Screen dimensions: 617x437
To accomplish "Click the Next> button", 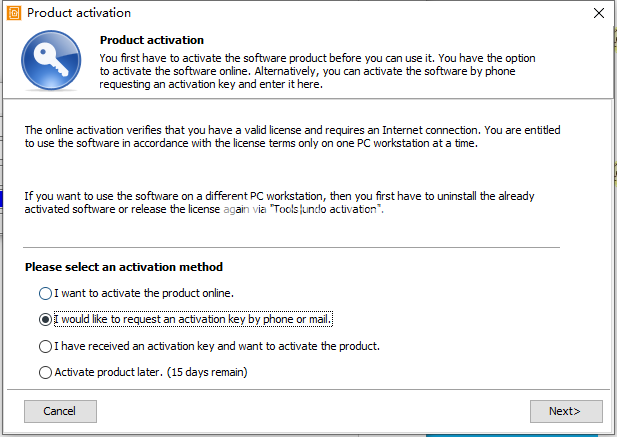I will tap(566, 411).
